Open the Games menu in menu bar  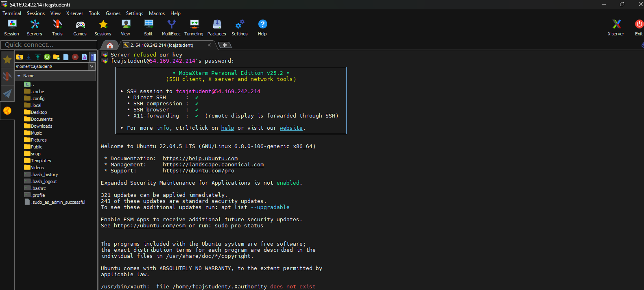pyautogui.click(x=113, y=13)
